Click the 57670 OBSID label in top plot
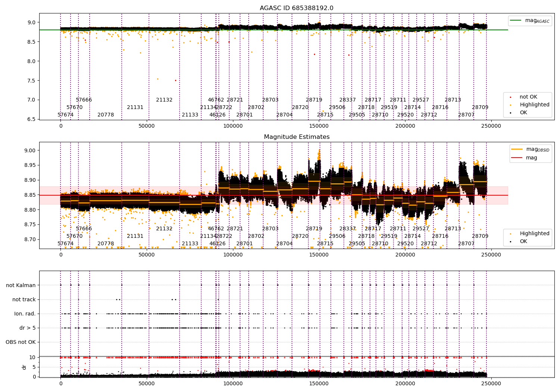This screenshot has width=560, height=392. 75,108
